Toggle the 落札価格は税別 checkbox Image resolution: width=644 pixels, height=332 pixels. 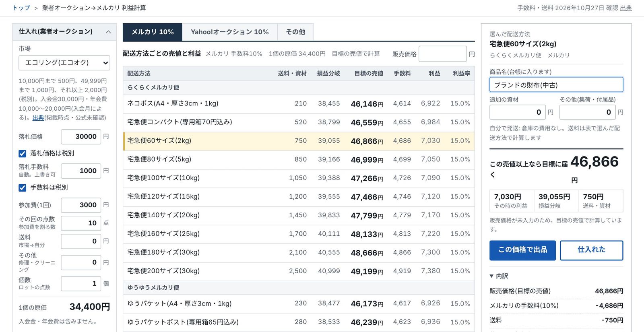click(23, 153)
